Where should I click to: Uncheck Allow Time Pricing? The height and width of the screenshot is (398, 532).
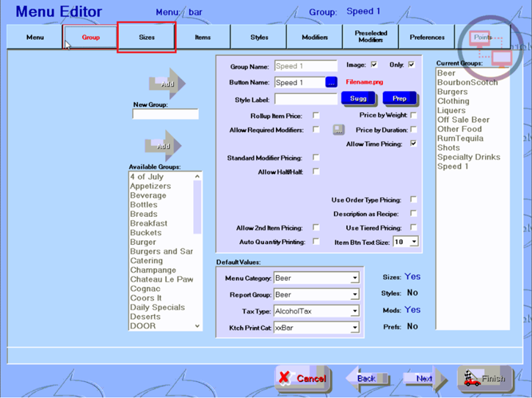tap(413, 144)
